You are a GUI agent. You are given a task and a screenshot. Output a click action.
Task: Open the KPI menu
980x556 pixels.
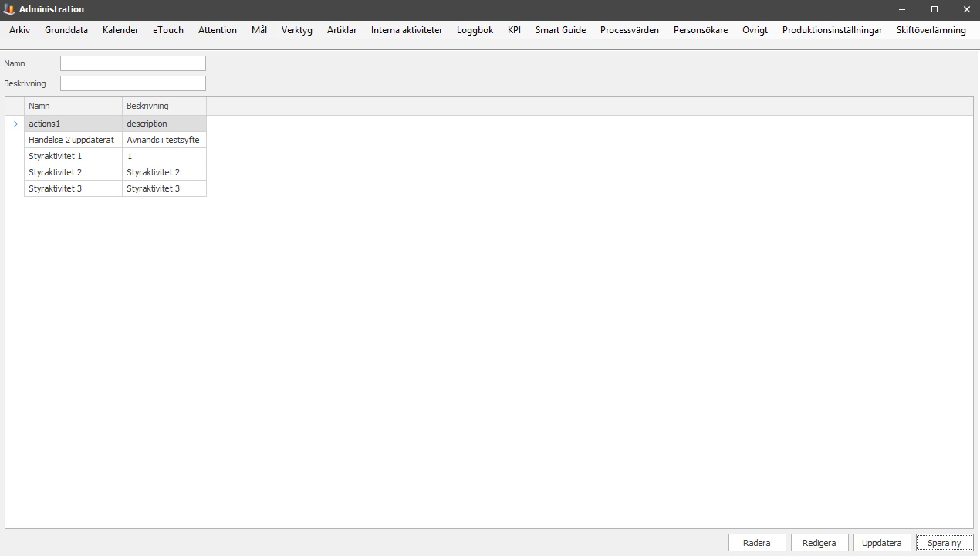(x=514, y=30)
